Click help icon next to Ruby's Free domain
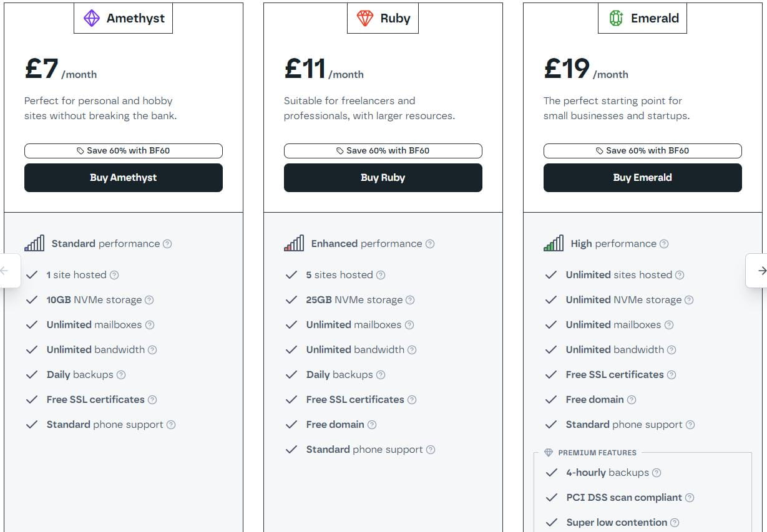The width and height of the screenshot is (767, 532). (372, 425)
